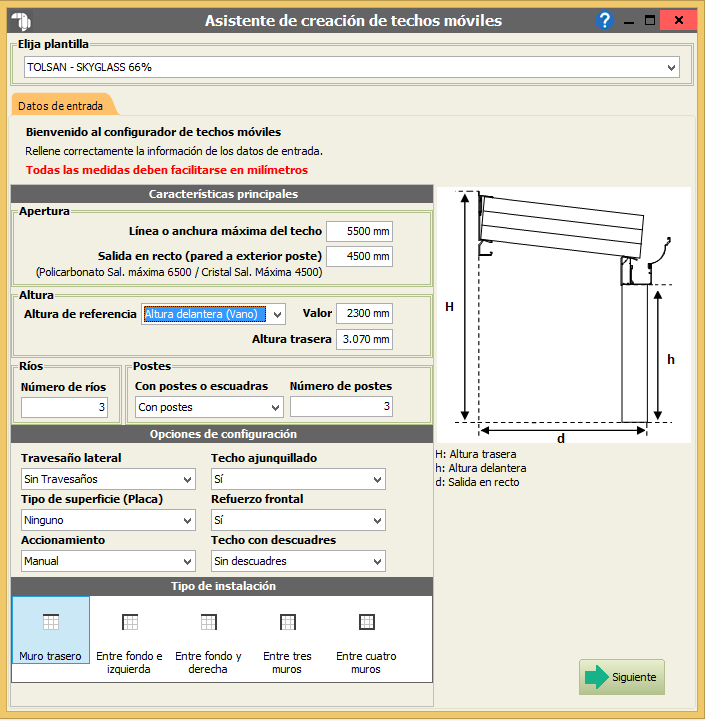Click anchura máxima del techo field
705x721 pixels.
coord(360,231)
